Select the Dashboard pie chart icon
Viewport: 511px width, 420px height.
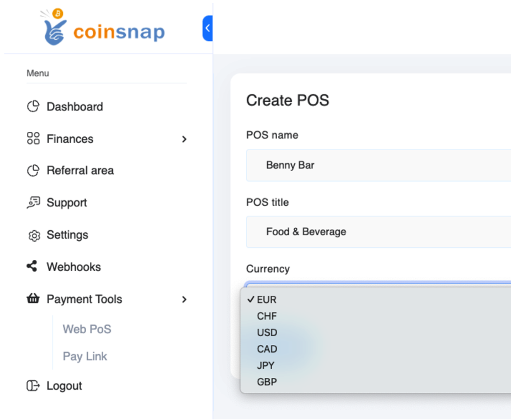click(x=33, y=106)
